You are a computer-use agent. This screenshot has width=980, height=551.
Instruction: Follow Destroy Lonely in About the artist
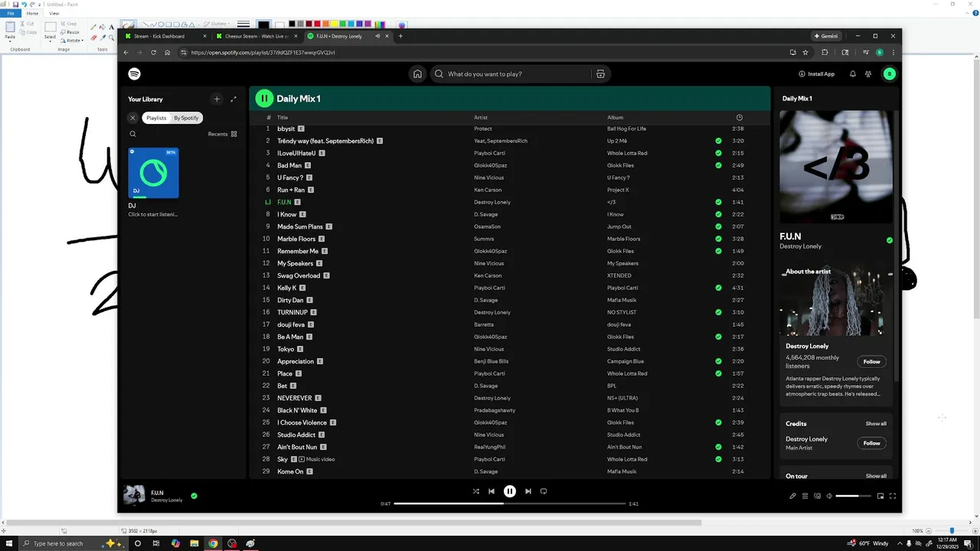871,361
